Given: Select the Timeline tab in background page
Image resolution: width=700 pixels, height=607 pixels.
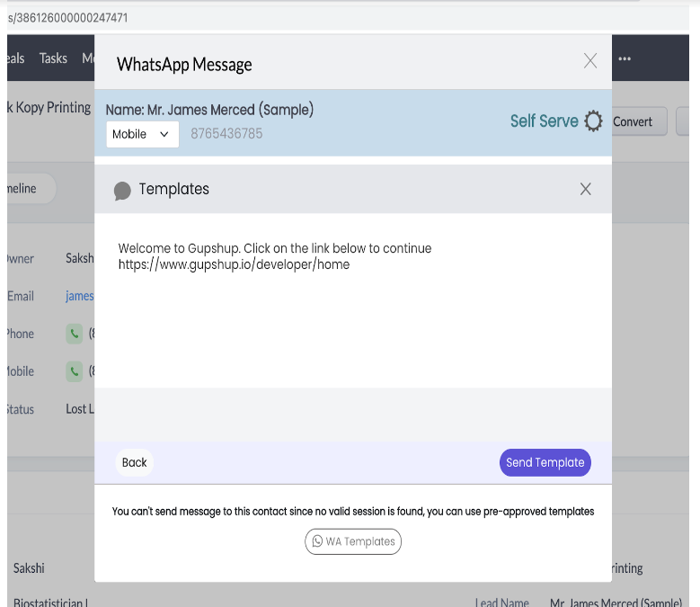Looking at the screenshot, I should click(x=31, y=189).
